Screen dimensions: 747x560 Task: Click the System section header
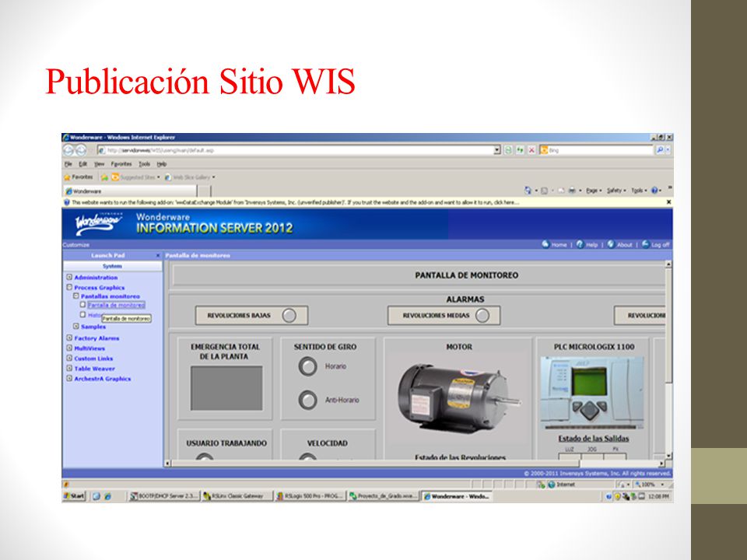click(112, 266)
